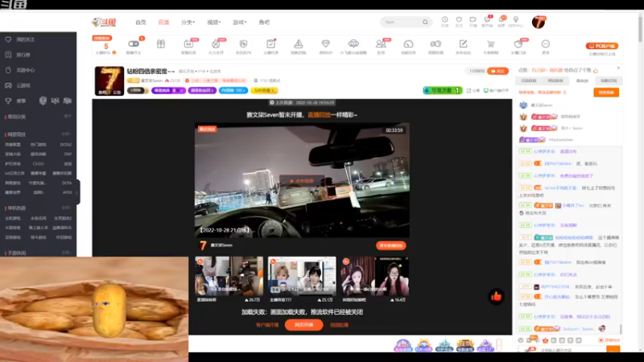
Task: Open recommended thumbnail showing 25.1万
Action: click(x=302, y=276)
